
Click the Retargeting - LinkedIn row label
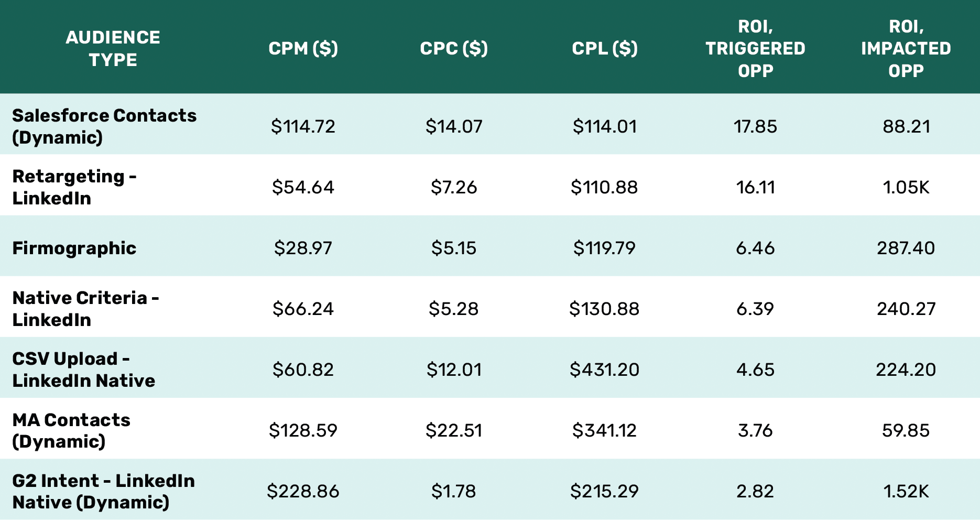point(74,187)
